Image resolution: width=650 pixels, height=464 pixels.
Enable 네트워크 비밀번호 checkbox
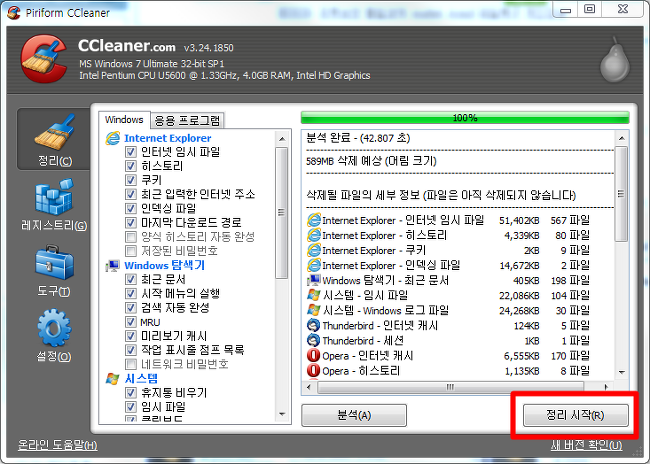click(131, 364)
